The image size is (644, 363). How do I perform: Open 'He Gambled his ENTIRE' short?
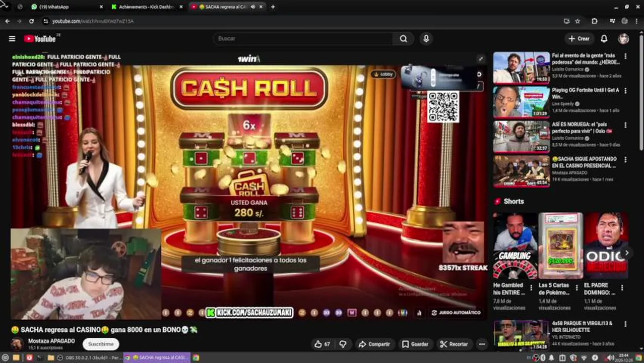coord(514,246)
